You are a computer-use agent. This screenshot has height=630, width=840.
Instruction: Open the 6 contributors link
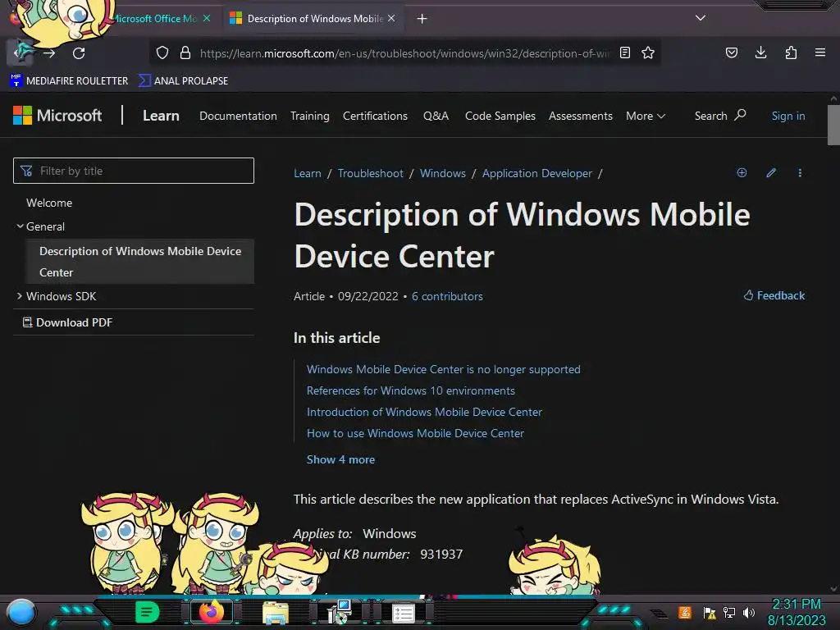tap(447, 296)
